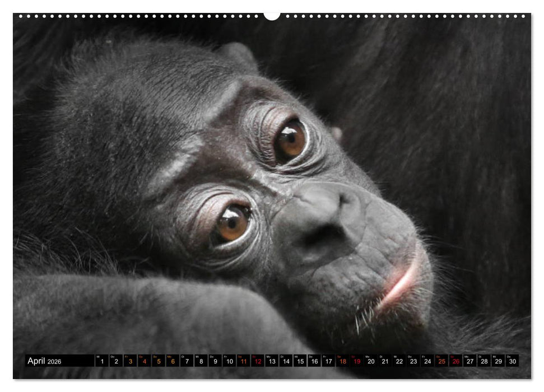The width and height of the screenshot is (544, 392).
Task: Pick Tuesday April 21 date cell
Action: (x=385, y=361)
